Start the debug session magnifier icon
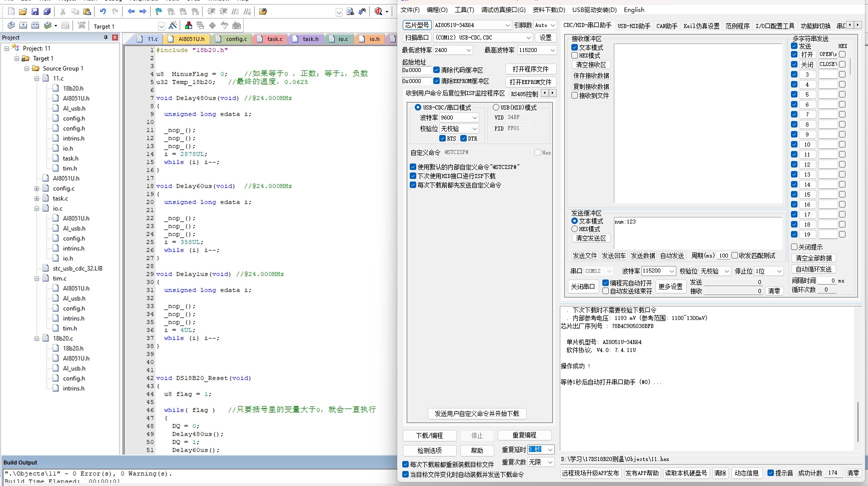Viewport: 868px width, 486px height. [379, 11]
